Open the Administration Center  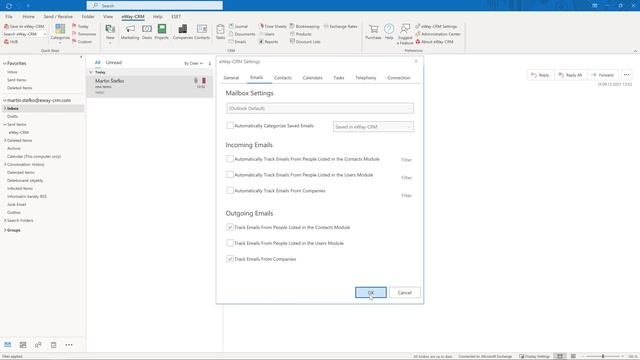pos(438,34)
